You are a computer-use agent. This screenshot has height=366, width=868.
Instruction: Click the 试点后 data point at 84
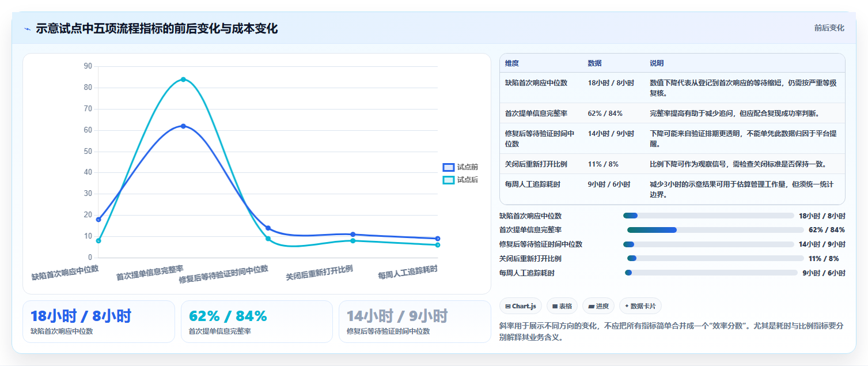[x=183, y=79]
